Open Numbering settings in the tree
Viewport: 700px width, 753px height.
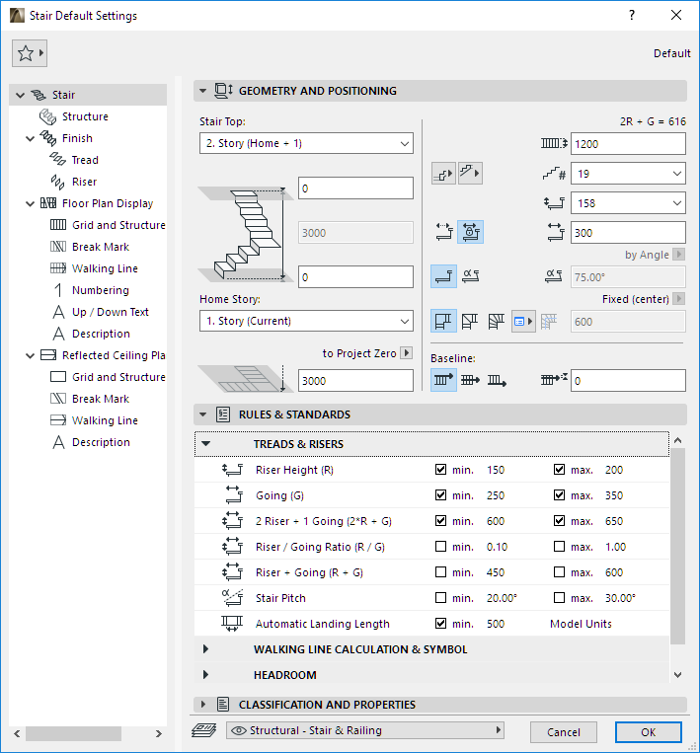point(101,290)
